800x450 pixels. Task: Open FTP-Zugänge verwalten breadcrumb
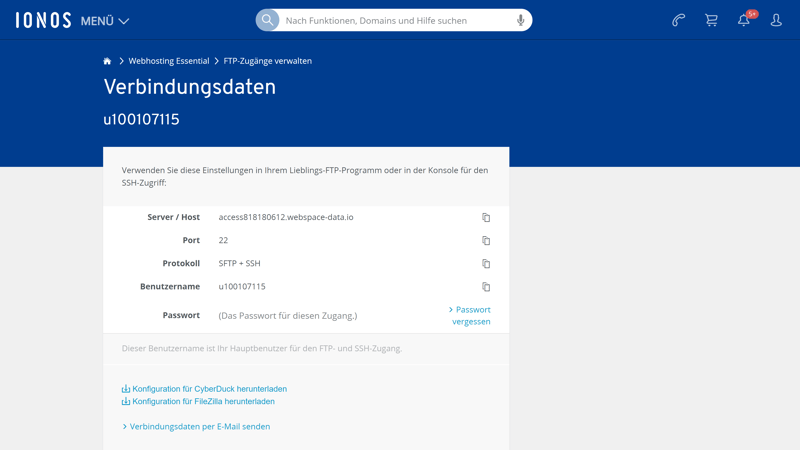(267, 61)
